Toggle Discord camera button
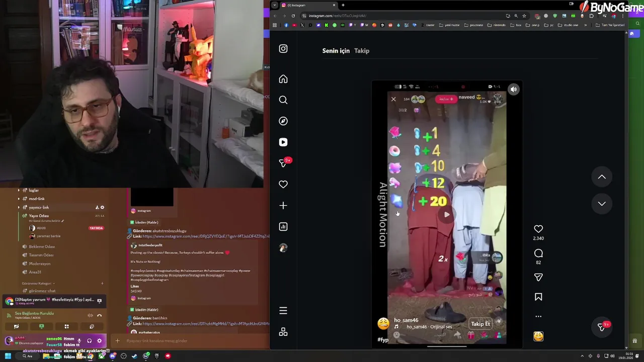 coord(16,326)
